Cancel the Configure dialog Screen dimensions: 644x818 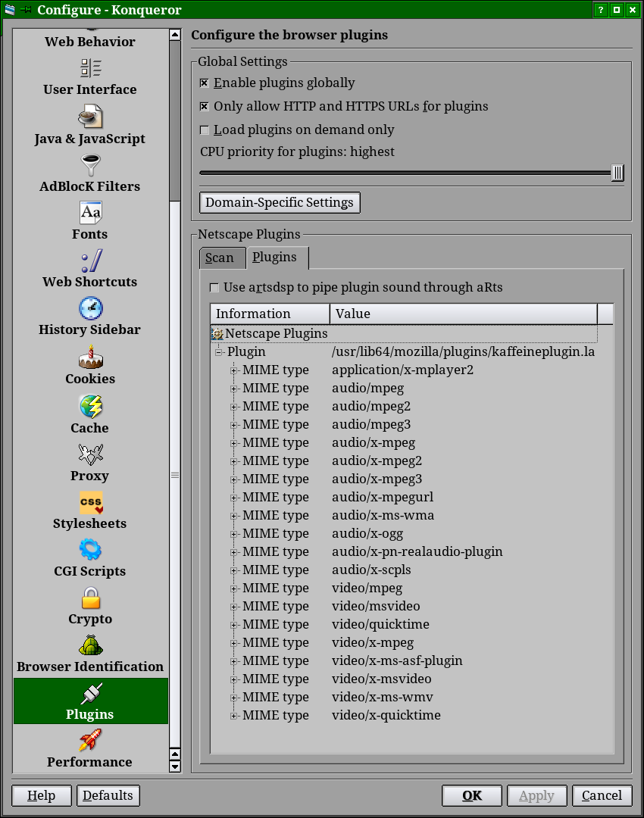(x=602, y=795)
